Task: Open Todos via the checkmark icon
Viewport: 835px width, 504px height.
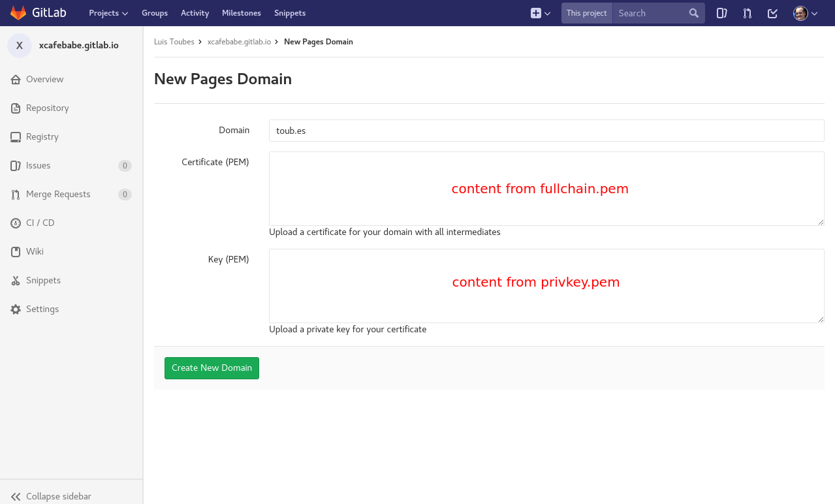Action: pos(772,12)
